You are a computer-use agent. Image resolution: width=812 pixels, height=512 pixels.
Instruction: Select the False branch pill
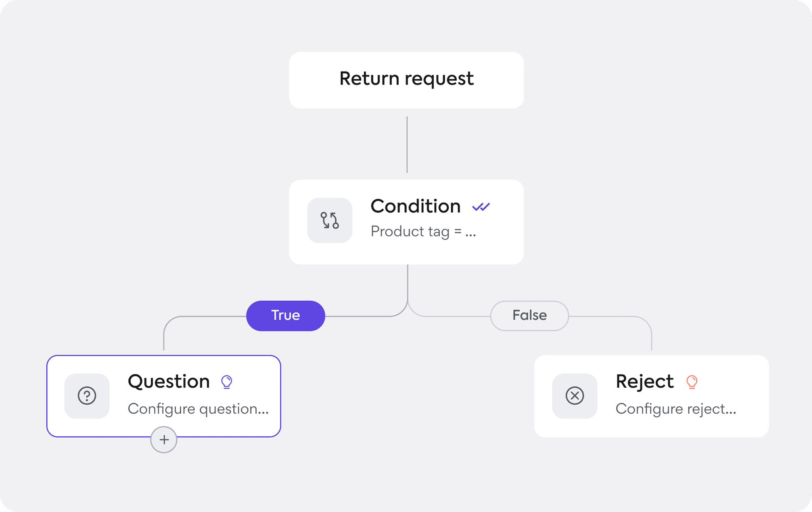tap(529, 316)
